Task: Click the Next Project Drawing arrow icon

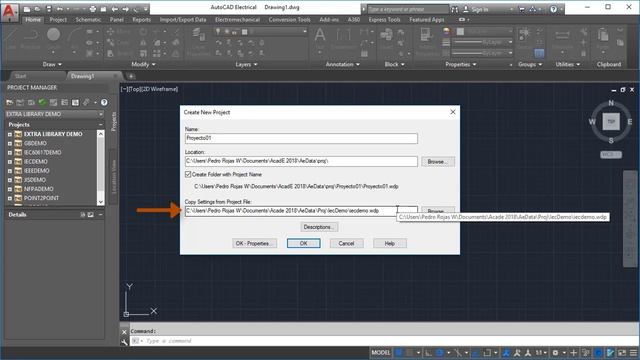Action: click(x=125, y=9)
